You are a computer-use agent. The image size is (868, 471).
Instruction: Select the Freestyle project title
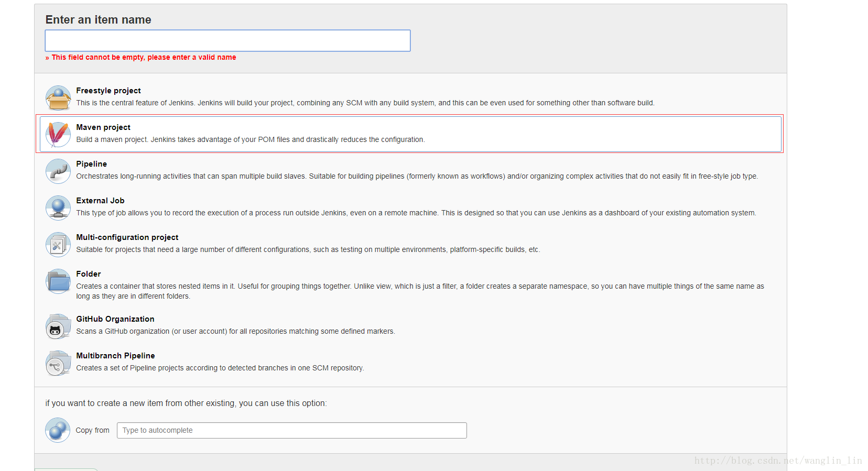click(x=108, y=91)
